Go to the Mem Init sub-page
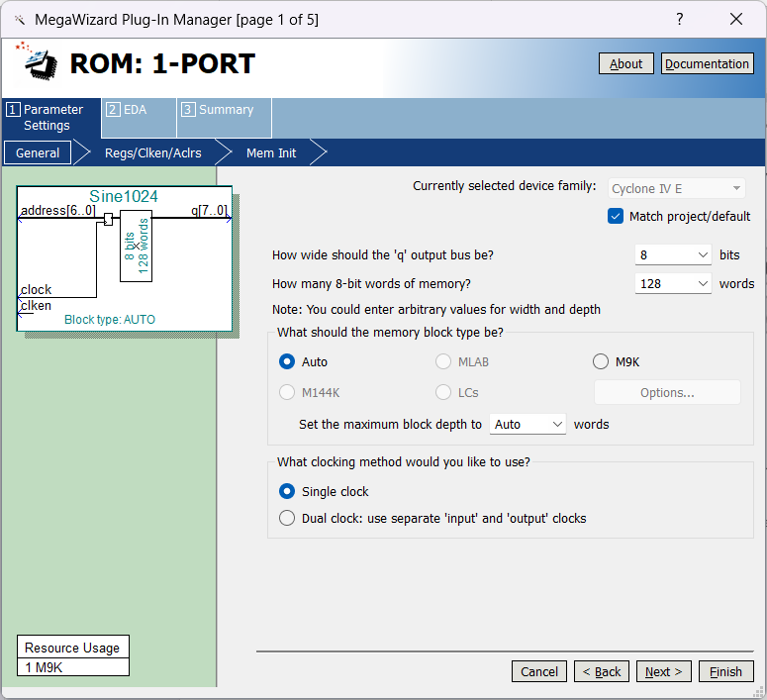This screenshot has width=767, height=700. pos(271,152)
